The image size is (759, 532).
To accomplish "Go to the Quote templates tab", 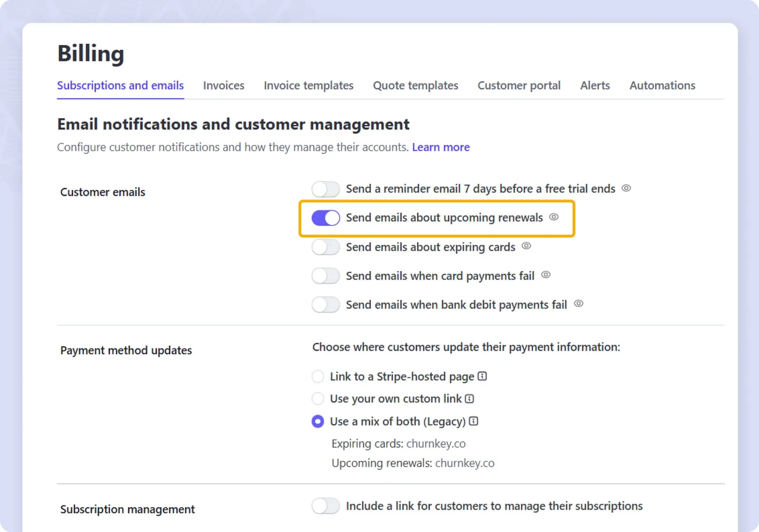I will [x=416, y=85].
